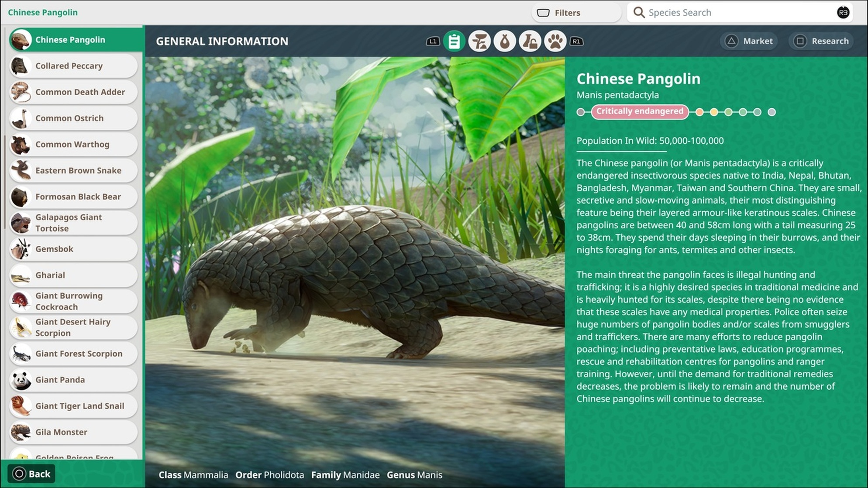This screenshot has width=868, height=488.
Task: Click the 'Order Pholidota' label
Action: pos(269,475)
